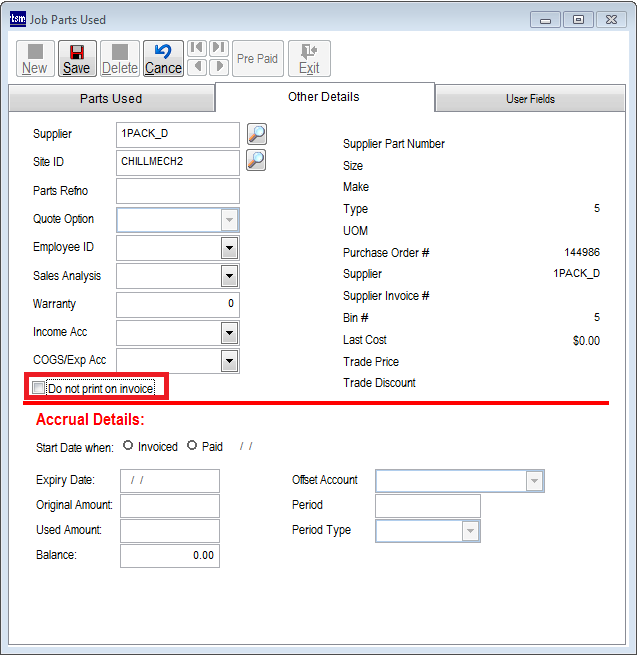Jump to the last record arrow
638x657 pixels.
[218, 49]
